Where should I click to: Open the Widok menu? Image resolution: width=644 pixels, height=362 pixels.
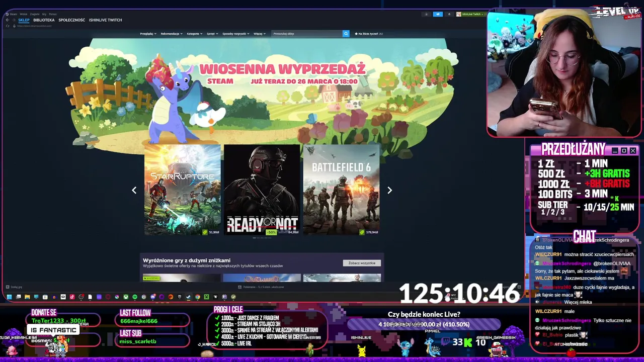pos(23,14)
